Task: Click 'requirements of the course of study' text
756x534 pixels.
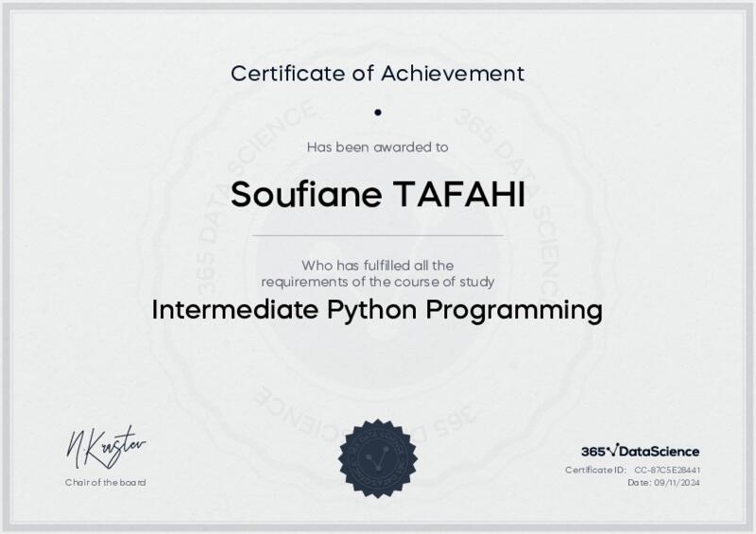Action: click(377, 281)
